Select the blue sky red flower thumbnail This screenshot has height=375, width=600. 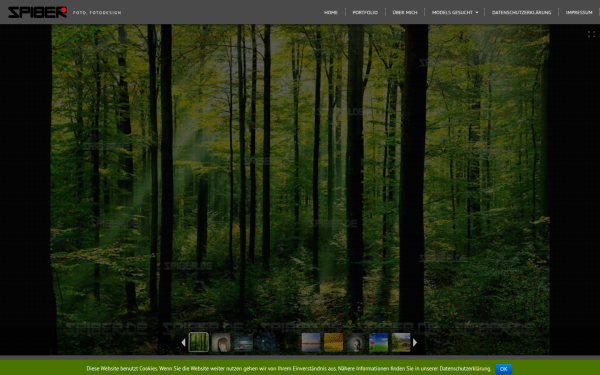click(378, 342)
